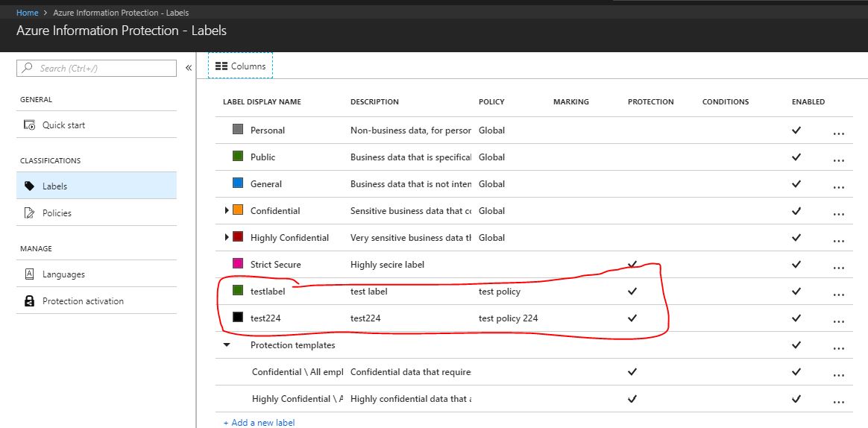Select the Public label name
Image resolution: width=868 pixels, height=428 pixels.
coord(262,157)
